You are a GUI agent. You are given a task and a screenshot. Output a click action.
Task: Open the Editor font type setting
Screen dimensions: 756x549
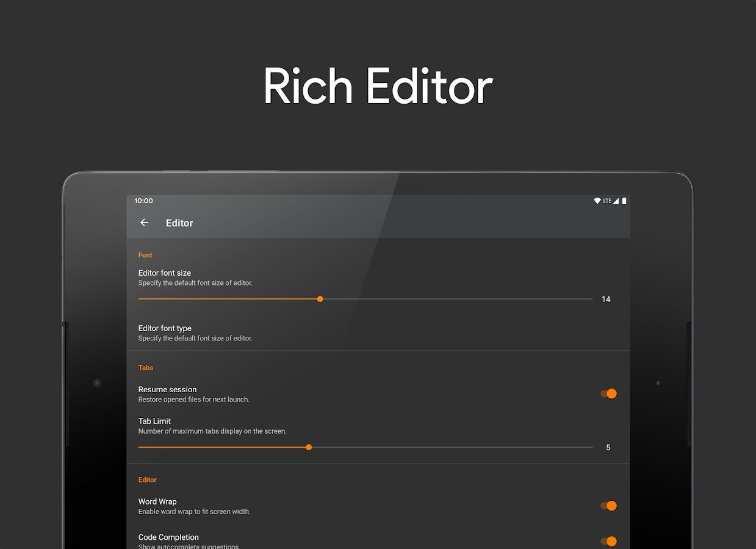[165, 328]
